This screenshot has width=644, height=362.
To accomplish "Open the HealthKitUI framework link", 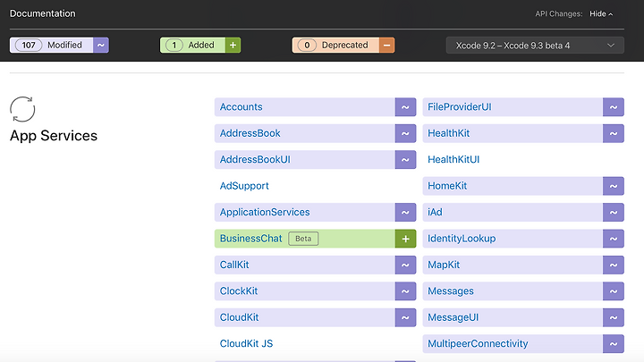I will [x=453, y=160].
